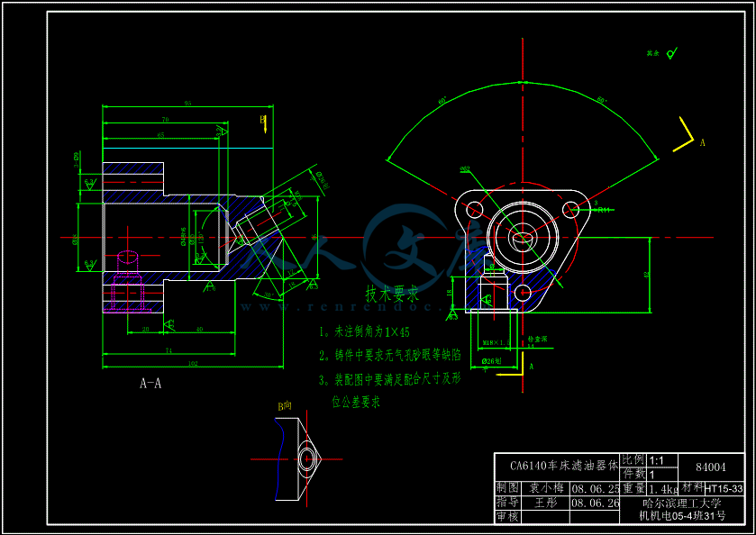Click the 'B向' view label
This screenshot has height=535, width=756.
[285, 406]
